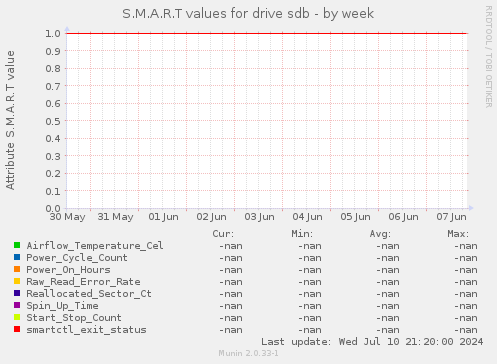
Task: Click the Cur: column header
Action: tap(223, 234)
